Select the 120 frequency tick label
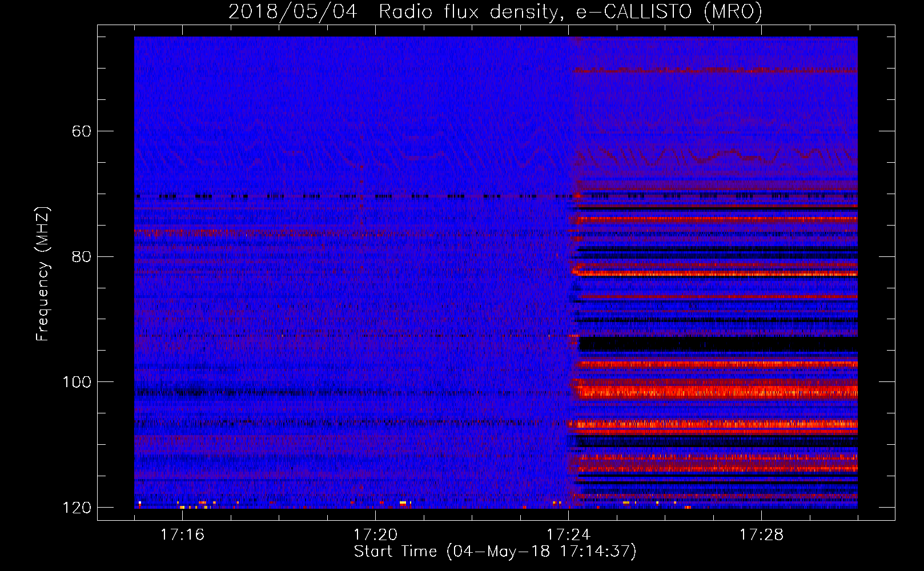Screen dimensions: 924x571 coord(77,507)
